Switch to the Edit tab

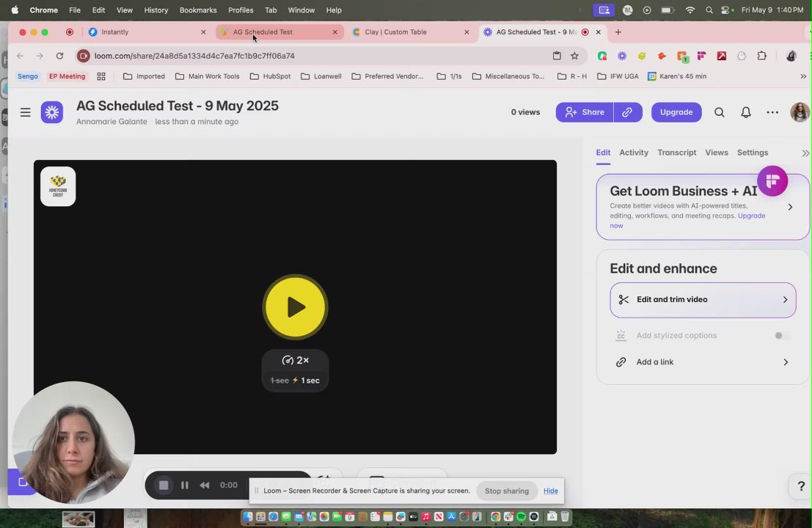tap(603, 153)
